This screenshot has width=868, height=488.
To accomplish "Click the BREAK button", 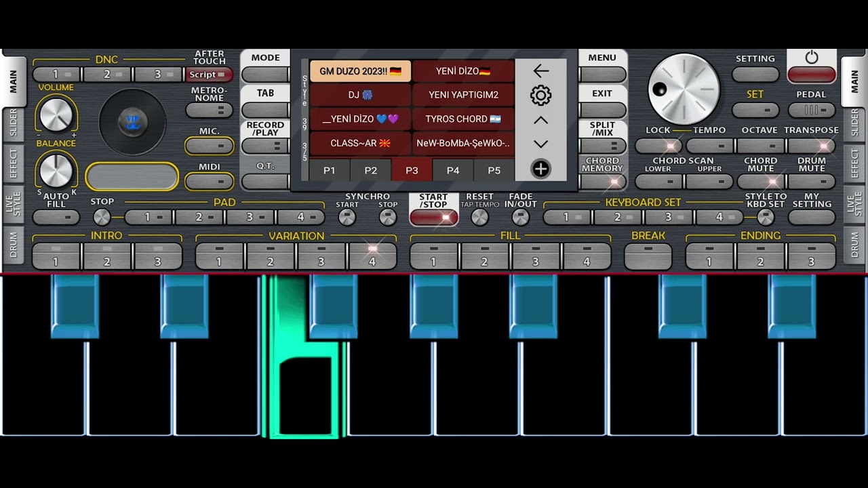I will (648, 256).
